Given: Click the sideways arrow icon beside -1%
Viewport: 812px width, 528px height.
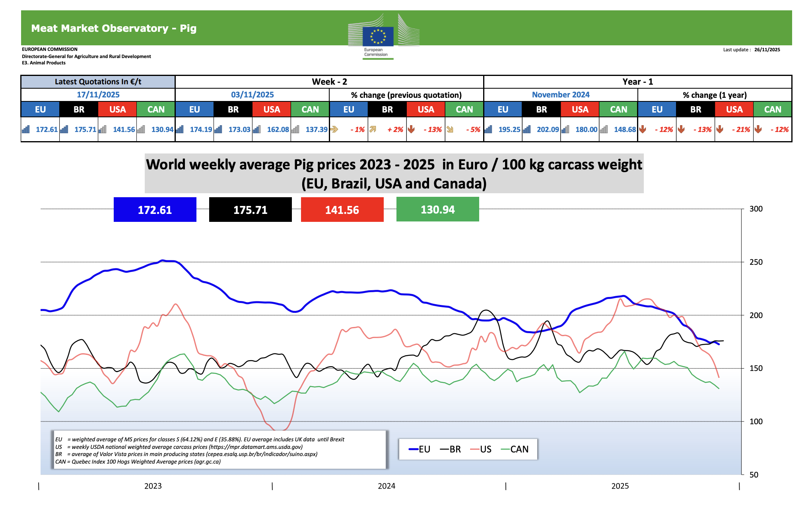Looking at the screenshot, I should (x=334, y=129).
